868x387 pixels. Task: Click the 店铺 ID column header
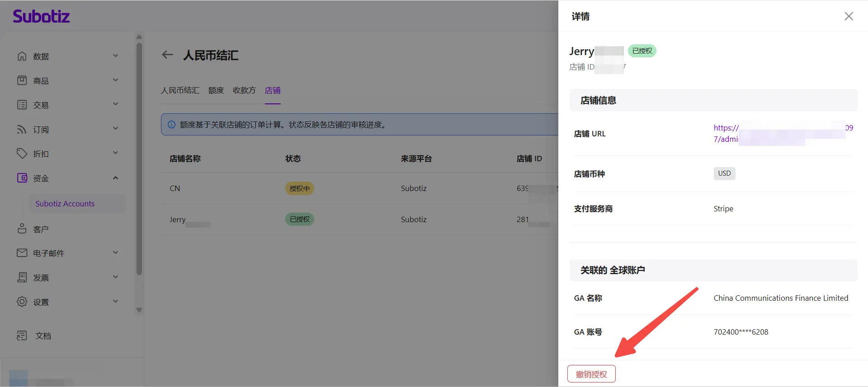click(x=529, y=159)
